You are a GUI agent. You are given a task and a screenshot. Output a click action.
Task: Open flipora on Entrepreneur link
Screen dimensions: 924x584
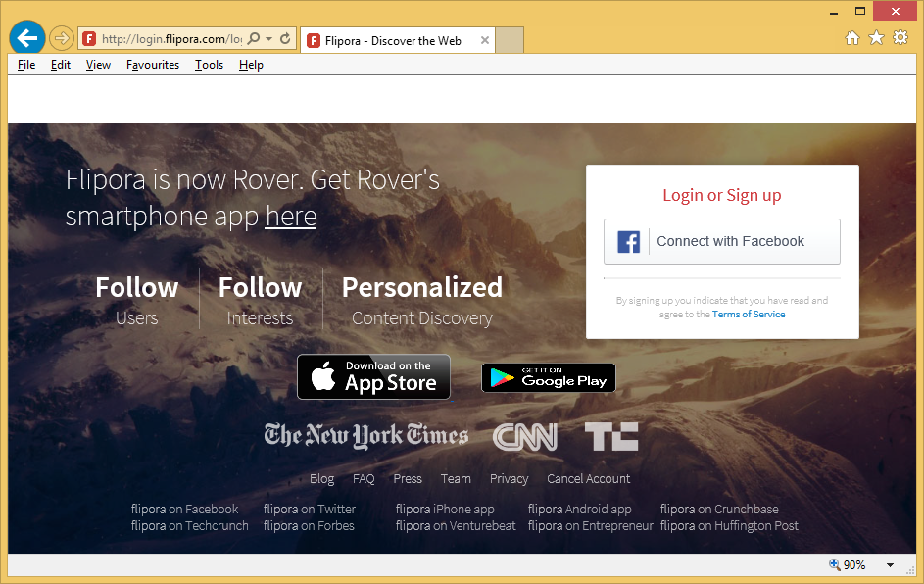(591, 525)
